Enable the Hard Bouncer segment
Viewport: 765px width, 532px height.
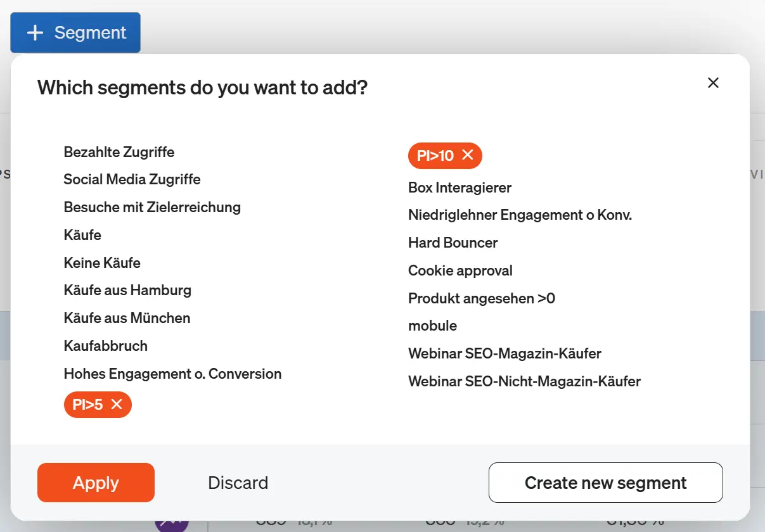pos(453,243)
